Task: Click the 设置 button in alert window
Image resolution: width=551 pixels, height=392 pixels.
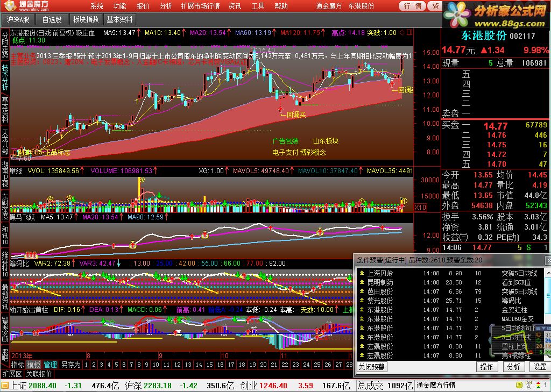Action: click(540, 367)
